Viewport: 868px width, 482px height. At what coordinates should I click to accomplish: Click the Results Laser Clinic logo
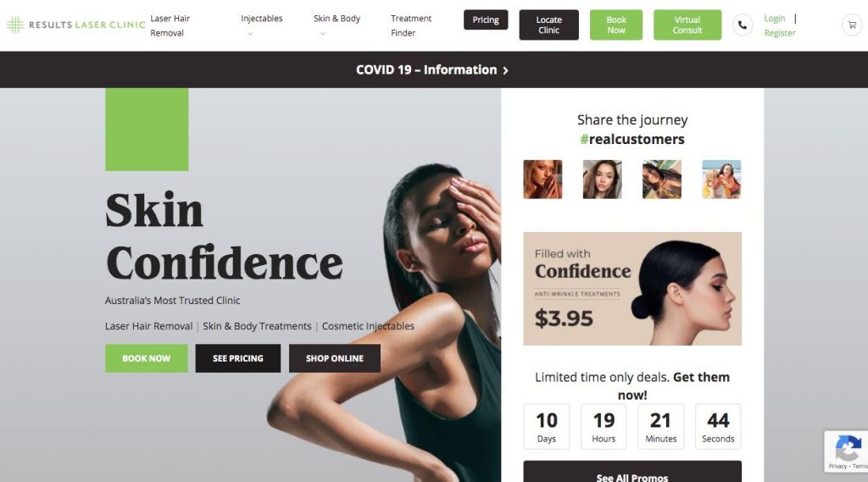tap(75, 25)
